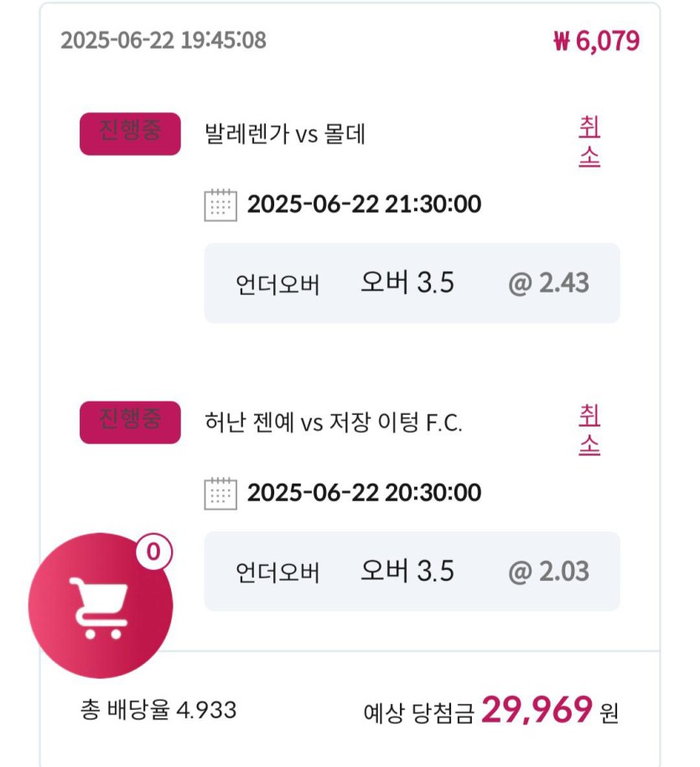Click the 오버 3.5 @ 2.43 selection box
The height and width of the screenshot is (767, 700).
click(x=412, y=283)
